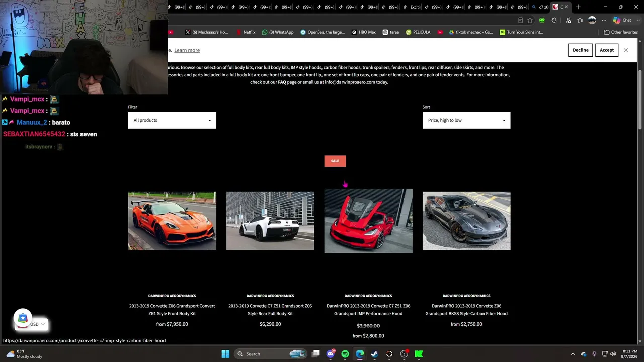This screenshot has height=362, width=644.
Task: Open 'Turn Your Skins int...' bookmark
Action: point(521,32)
